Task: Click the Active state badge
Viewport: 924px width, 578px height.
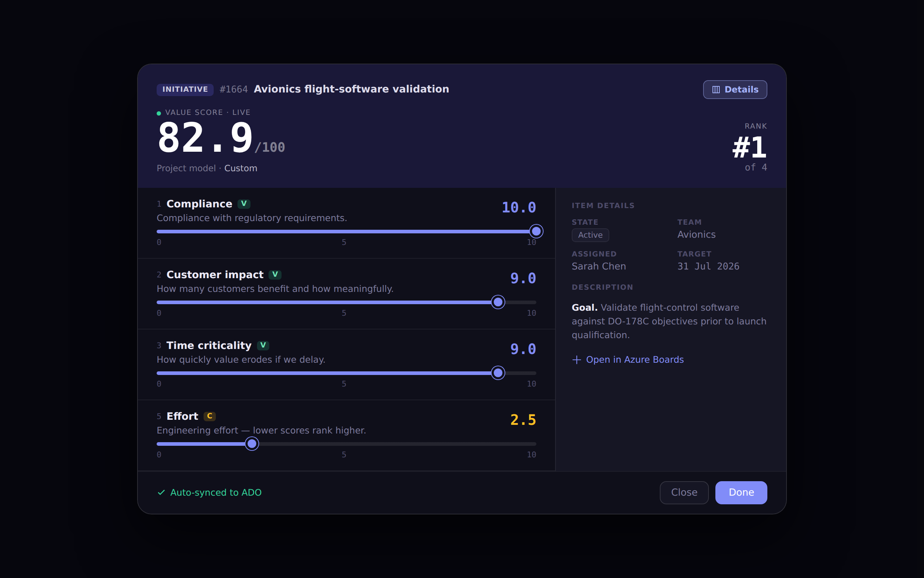Action: (590, 235)
